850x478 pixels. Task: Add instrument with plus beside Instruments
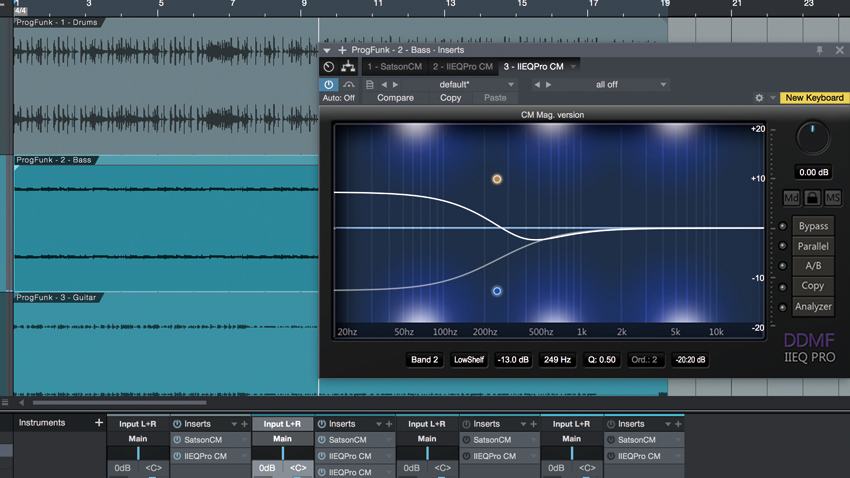tap(99, 422)
